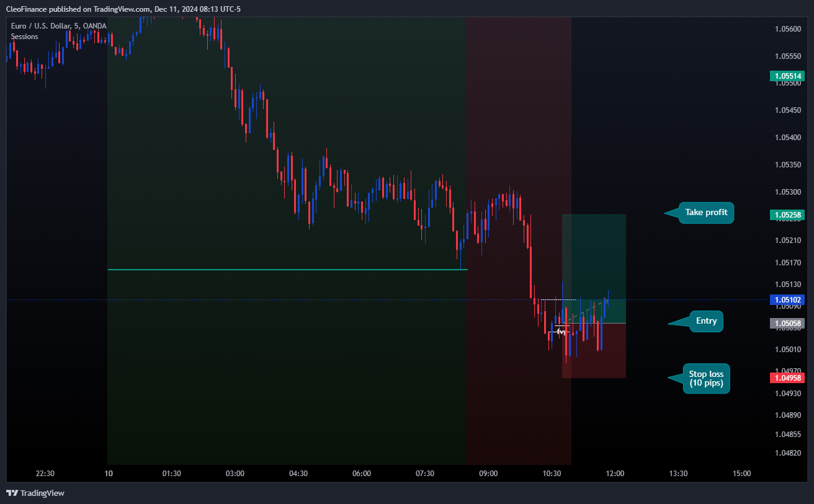The image size is (814, 504).
Task: Click the 03:00 time axis label
Action: (235, 474)
